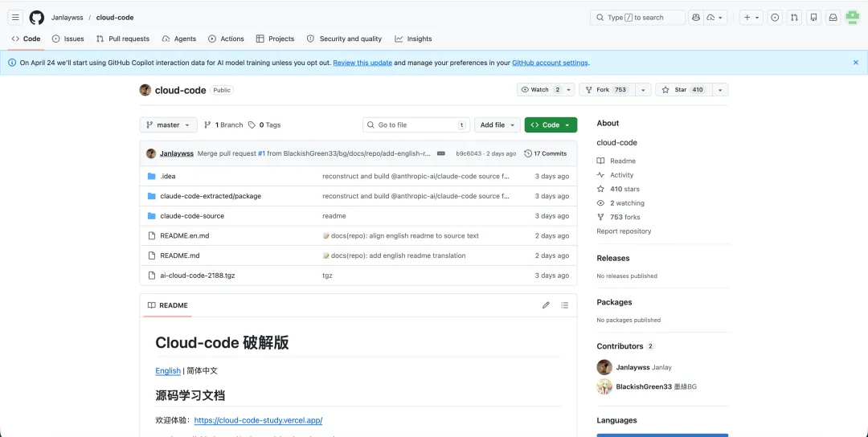
Task: Open the README outline list icon
Action: [565, 305]
